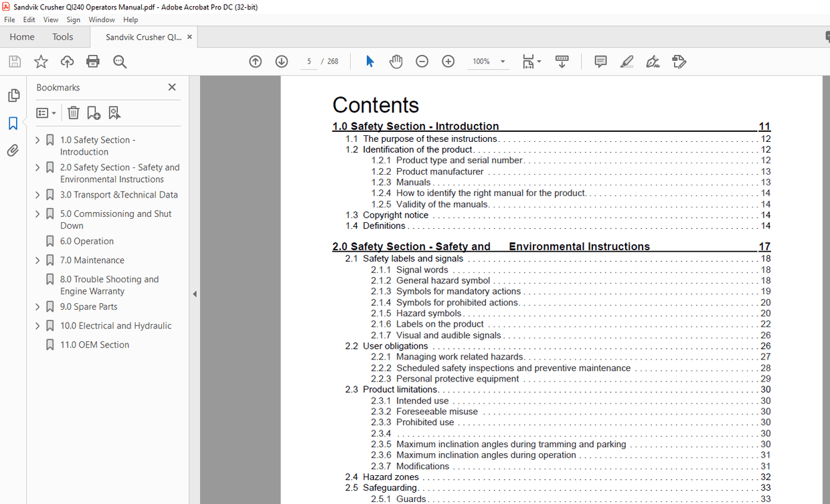The image size is (830, 504).
Task: Jump to the 6.0 Operation bookmark
Action: 86,241
